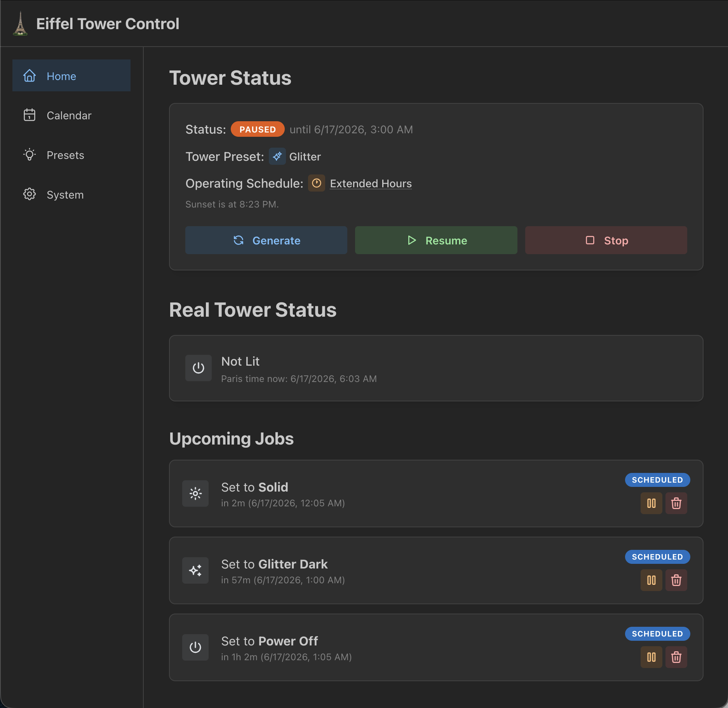
Task: Open the Presets sidebar item
Action: point(71,155)
